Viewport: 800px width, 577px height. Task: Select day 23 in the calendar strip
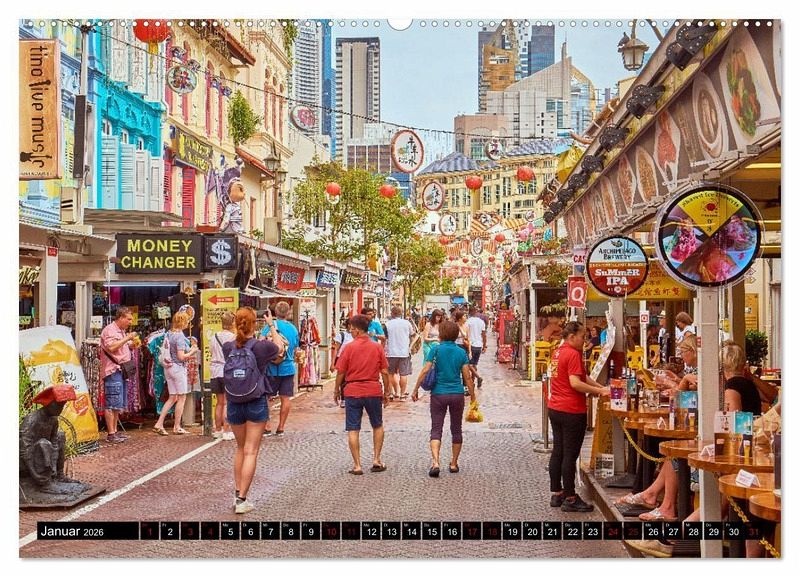[x=593, y=531]
